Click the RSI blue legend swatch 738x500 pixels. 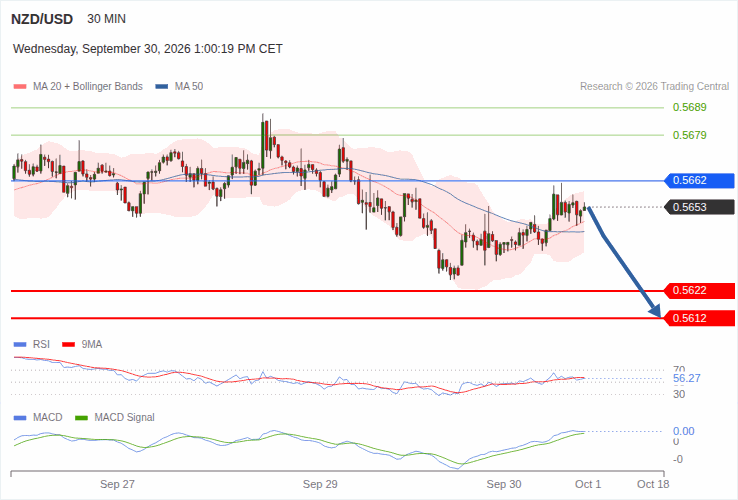pos(20,345)
